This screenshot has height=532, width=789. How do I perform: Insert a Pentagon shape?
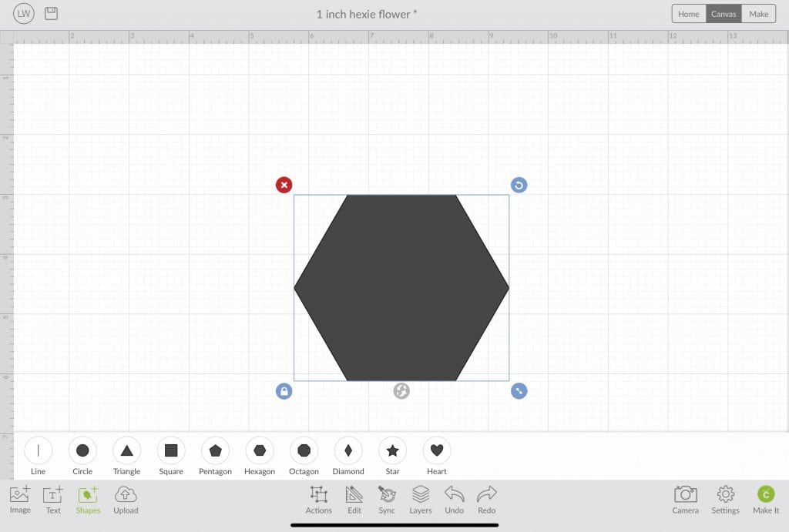tap(216, 457)
